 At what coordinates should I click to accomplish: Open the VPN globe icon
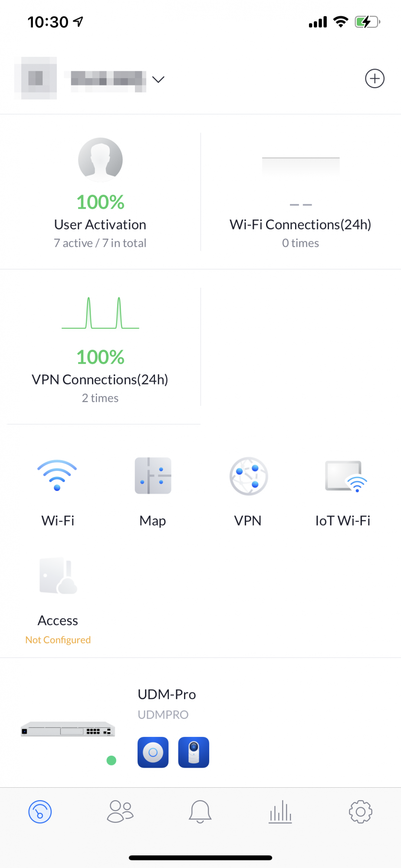point(248,476)
